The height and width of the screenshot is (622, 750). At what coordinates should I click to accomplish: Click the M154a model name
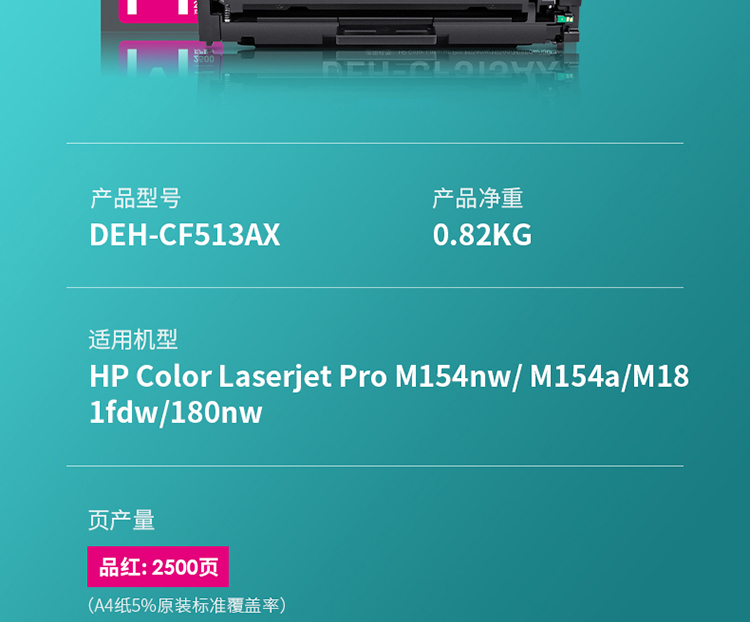[575, 376]
